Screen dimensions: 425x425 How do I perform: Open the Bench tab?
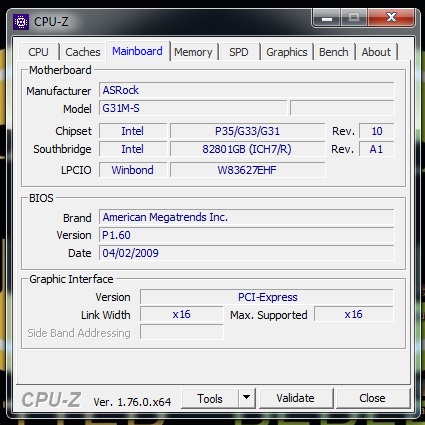(x=334, y=52)
